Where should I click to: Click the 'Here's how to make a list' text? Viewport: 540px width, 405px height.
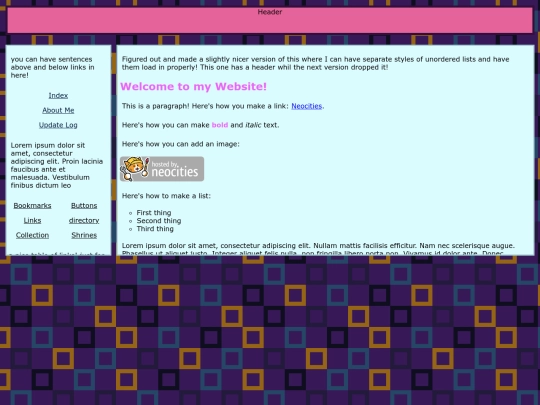166,196
